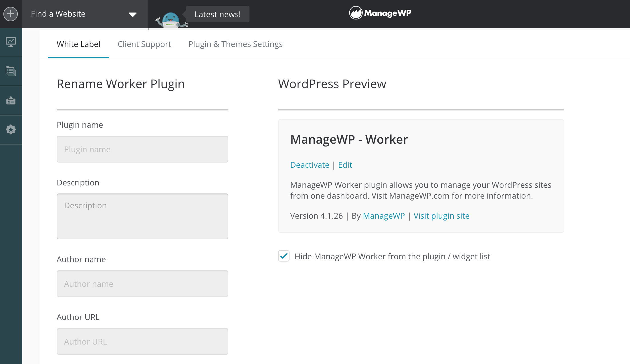Click the Visit plugin site link
630x364 pixels.
point(442,215)
